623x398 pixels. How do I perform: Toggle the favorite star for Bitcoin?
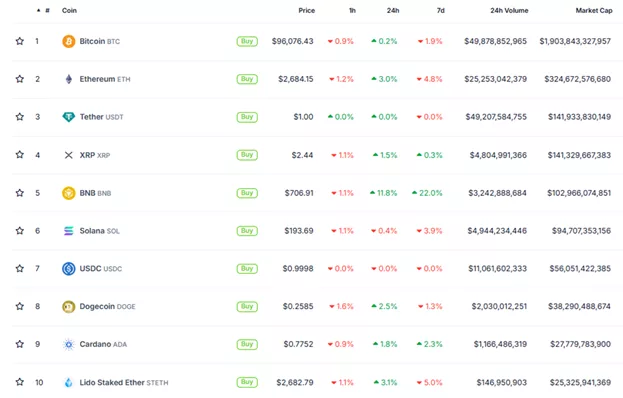tap(19, 41)
